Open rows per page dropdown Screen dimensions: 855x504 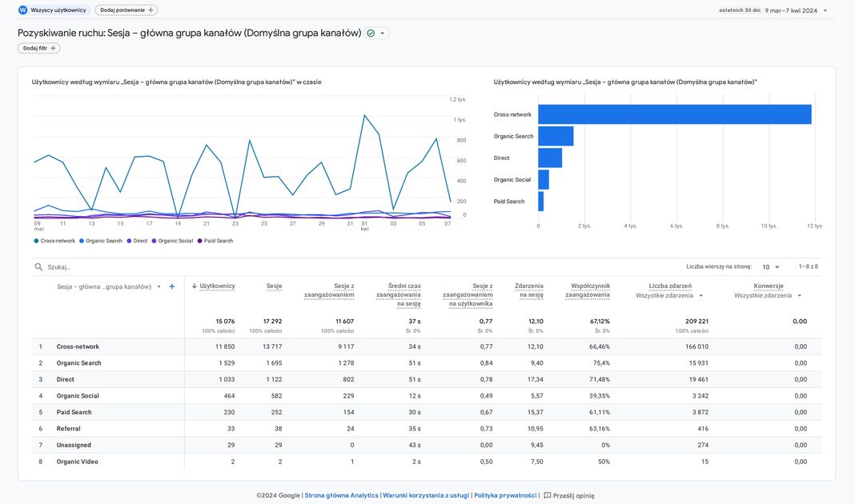tap(771, 267)
